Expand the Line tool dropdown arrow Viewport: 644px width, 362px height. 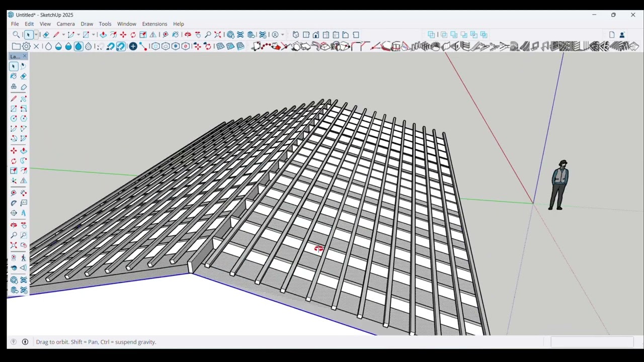pyautogui.click(x=63, y=35)
